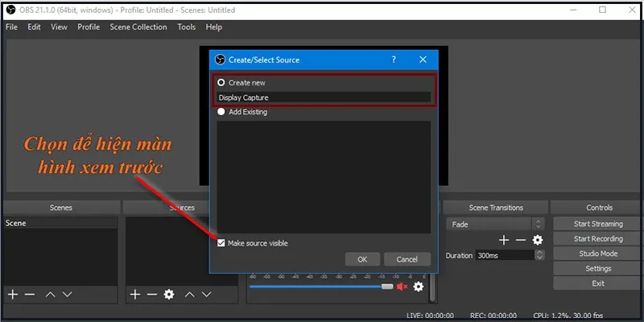Select the Add Existing radio button

coord(221,112)
